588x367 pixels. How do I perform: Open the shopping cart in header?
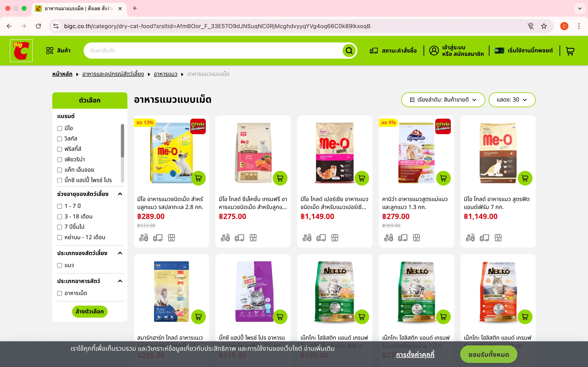coord(570,51)
